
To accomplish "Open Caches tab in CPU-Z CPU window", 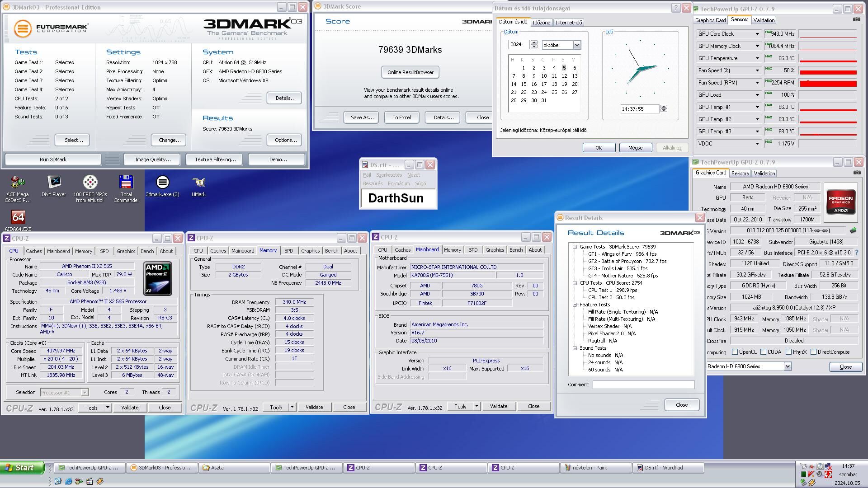I will tap(34, 251).
